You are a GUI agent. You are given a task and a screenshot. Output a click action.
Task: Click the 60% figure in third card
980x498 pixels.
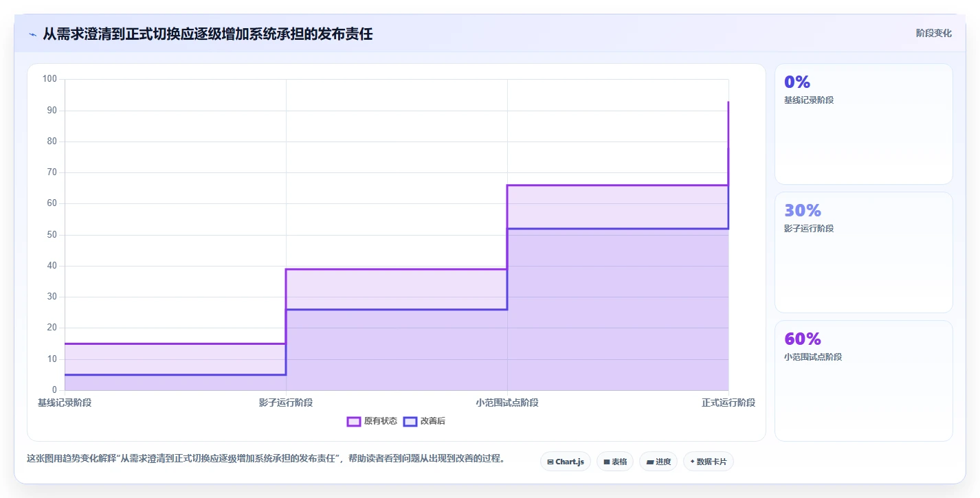pyautogui.click(x=803, y=339)
